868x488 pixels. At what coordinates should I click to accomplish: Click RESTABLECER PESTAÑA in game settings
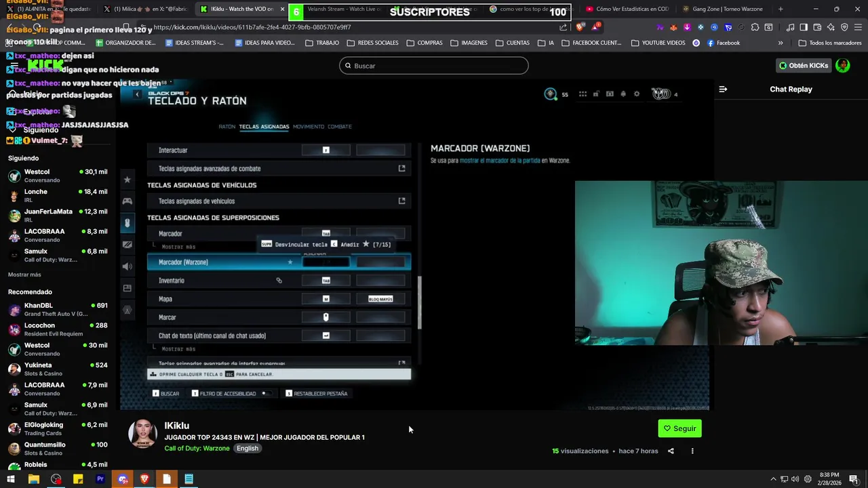(x=316, y=393)
